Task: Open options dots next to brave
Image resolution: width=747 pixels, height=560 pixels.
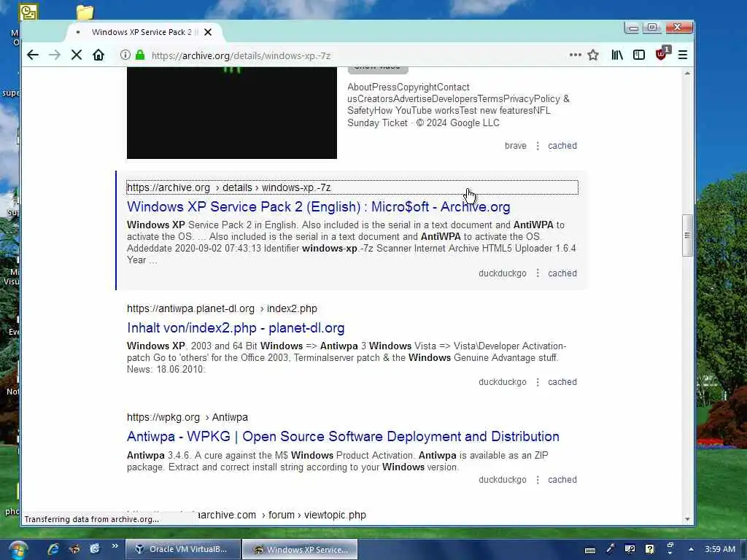Action: [x=538, y=146]
